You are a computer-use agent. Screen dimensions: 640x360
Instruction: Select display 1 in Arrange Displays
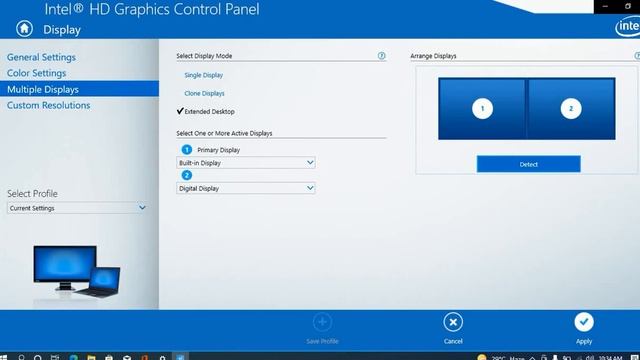[482, 109]
